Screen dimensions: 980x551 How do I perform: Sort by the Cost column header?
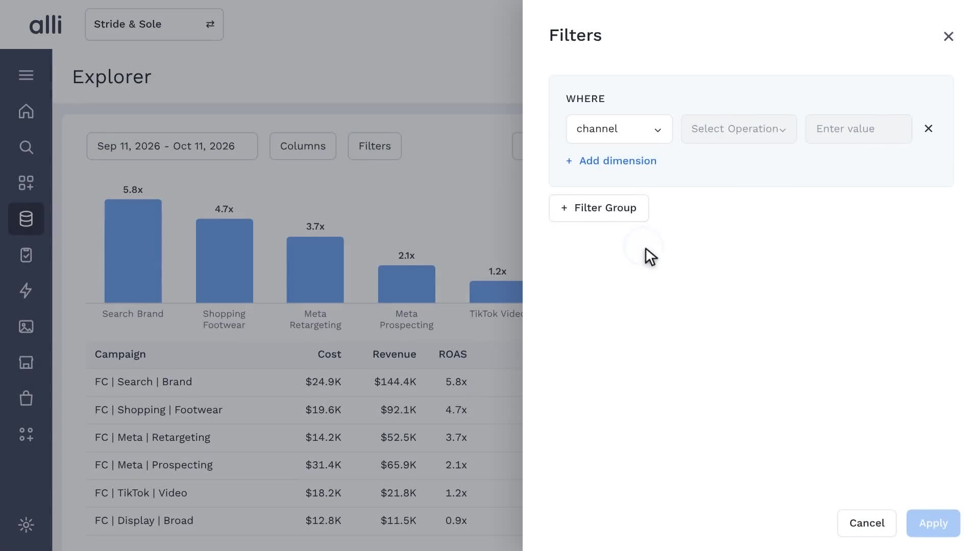click(x=329, y=354)
